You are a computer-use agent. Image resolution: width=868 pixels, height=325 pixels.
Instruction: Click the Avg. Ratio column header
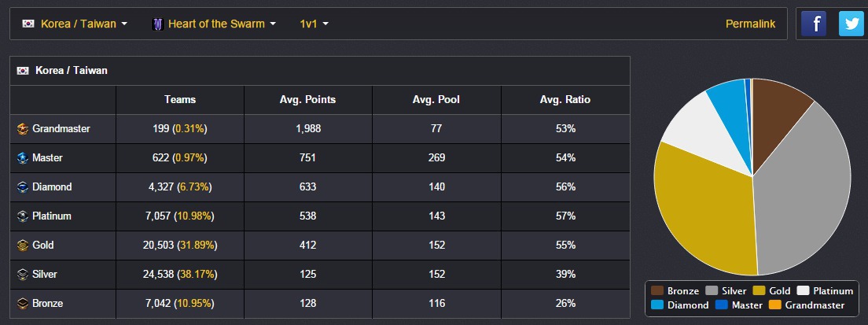click(565, 100)
